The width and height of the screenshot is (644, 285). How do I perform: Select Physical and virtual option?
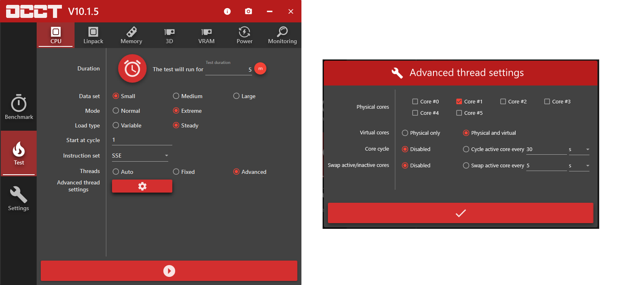click(490, 133)
